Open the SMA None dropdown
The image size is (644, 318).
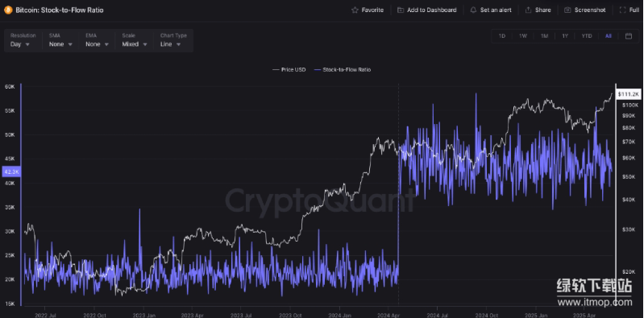click(60, 40)
